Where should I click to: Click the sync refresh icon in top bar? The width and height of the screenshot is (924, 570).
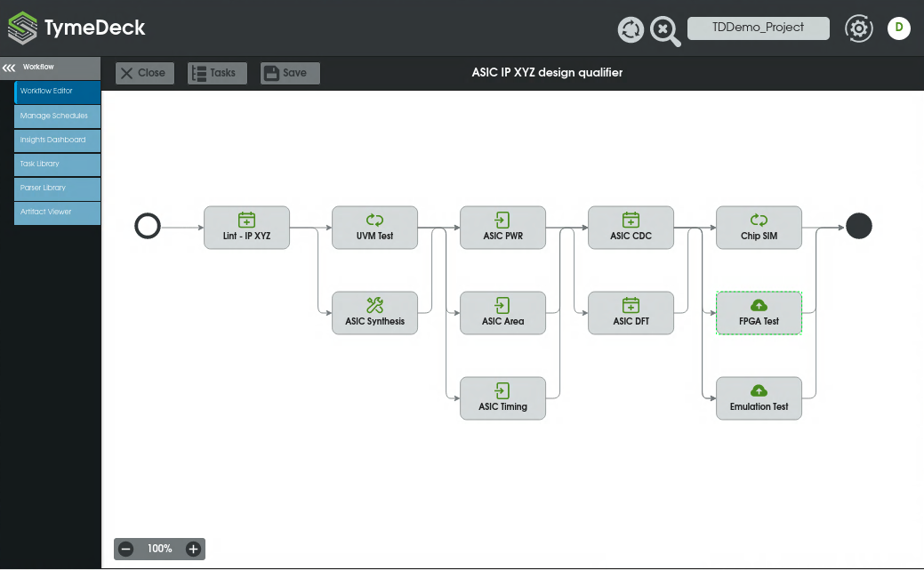tap(631, 29)
